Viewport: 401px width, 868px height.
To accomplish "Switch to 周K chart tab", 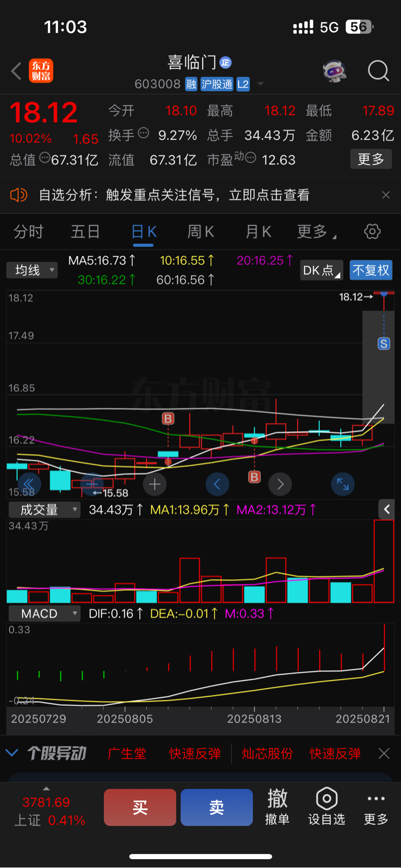I will tap(200, 232).
